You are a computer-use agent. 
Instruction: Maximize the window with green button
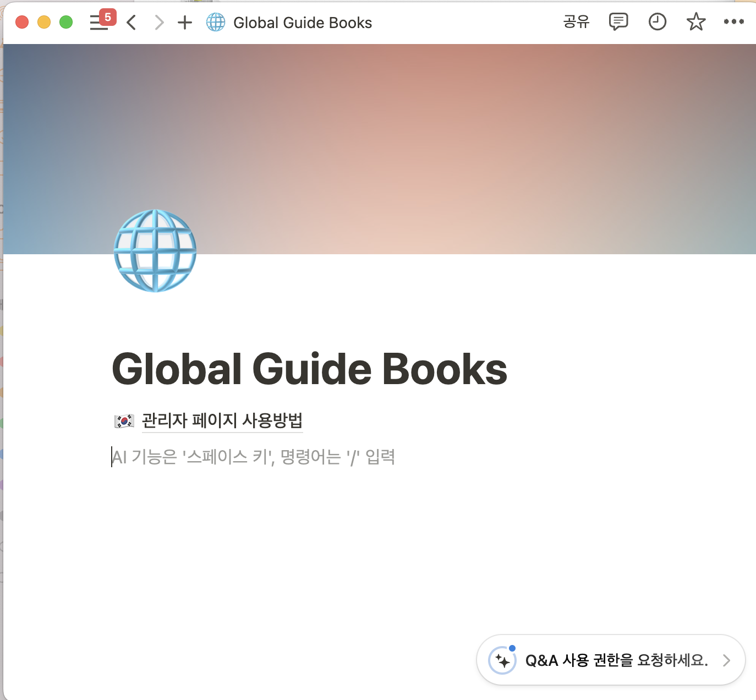tap(66, 22)
